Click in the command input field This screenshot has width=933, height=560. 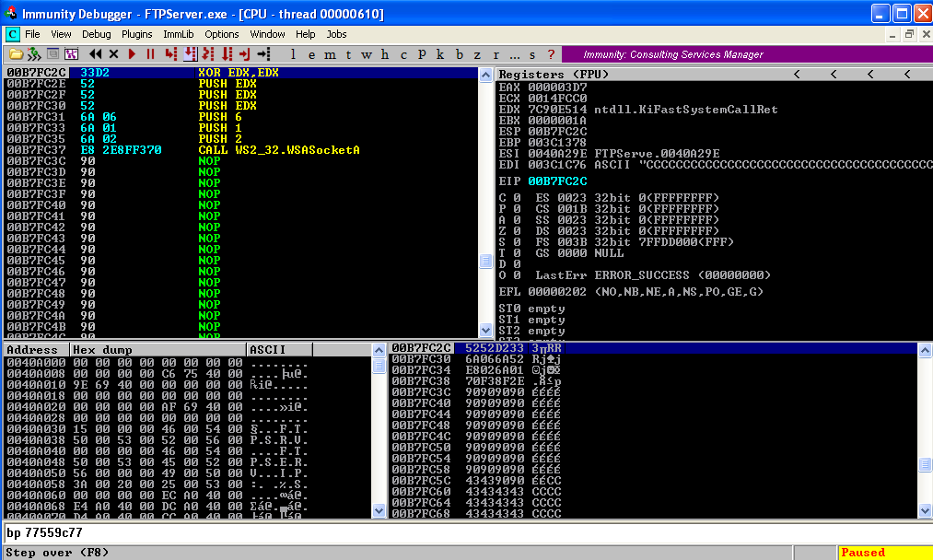point(466,532)
